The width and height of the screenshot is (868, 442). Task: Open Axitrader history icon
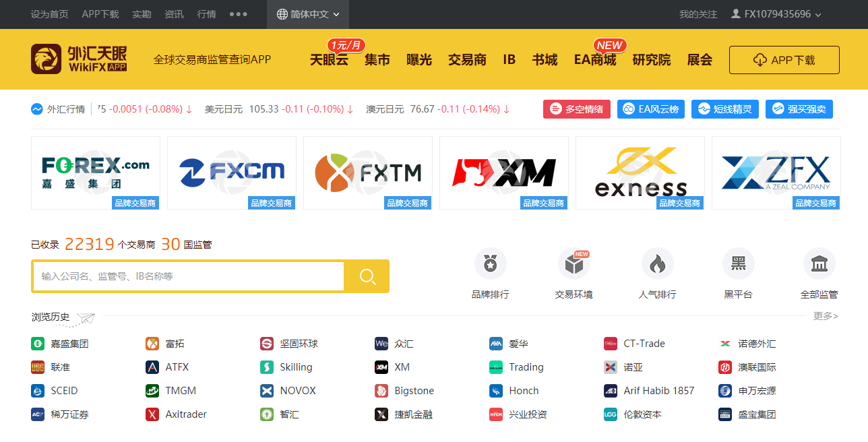click(152, 414)
